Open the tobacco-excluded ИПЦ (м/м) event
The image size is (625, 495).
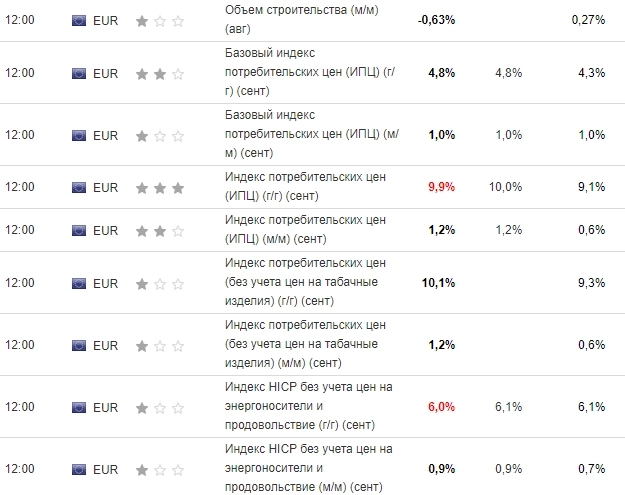tap(305, 345)
